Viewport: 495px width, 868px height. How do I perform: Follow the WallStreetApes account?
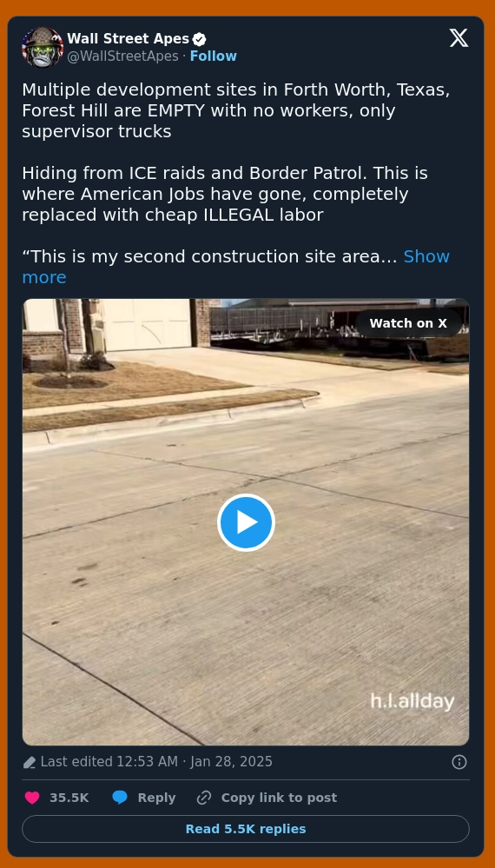(214, 56)
